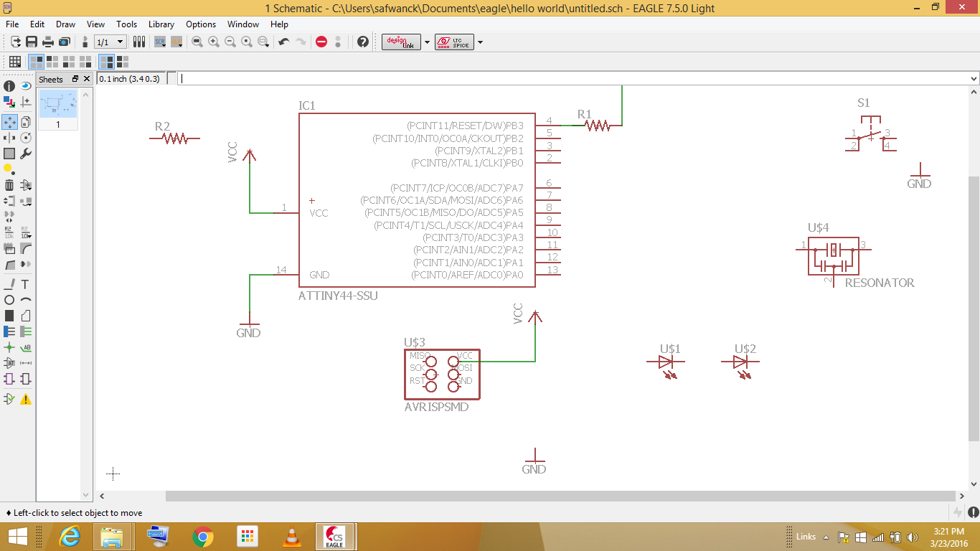Open the File menu
This screenshot has height=551, width=980.
tap(12, 24)
